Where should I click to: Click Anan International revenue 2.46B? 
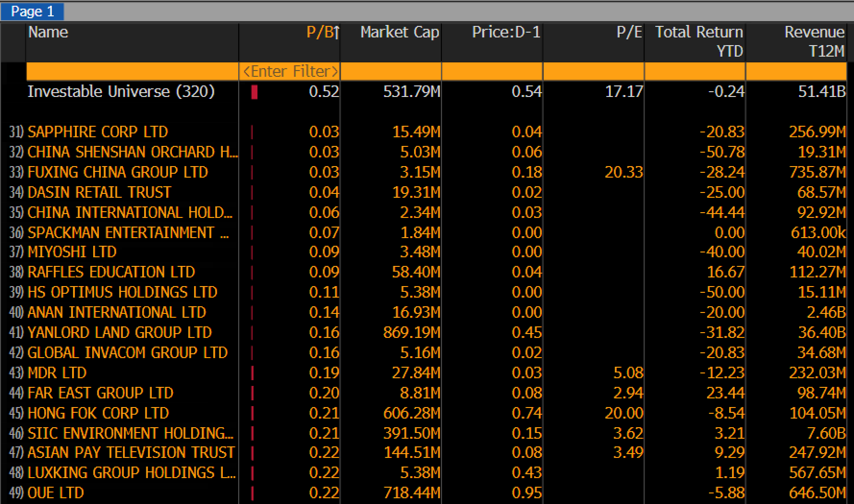tap(826, 312)
